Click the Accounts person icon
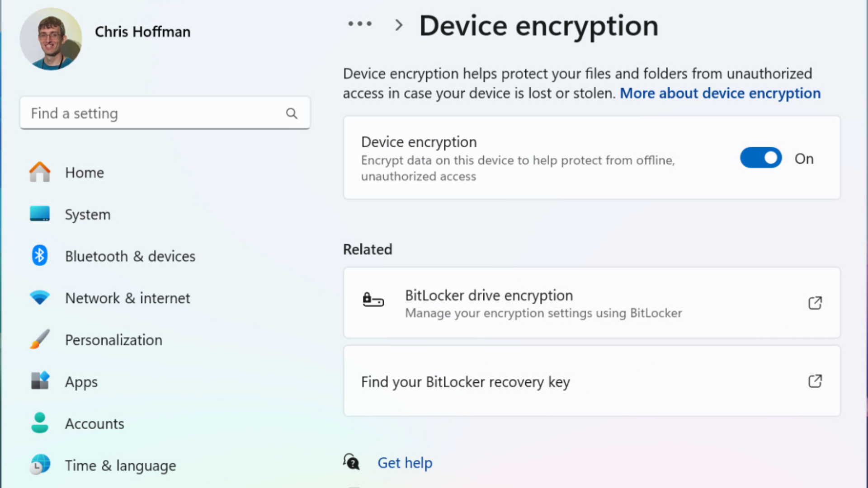 point(40,423)
